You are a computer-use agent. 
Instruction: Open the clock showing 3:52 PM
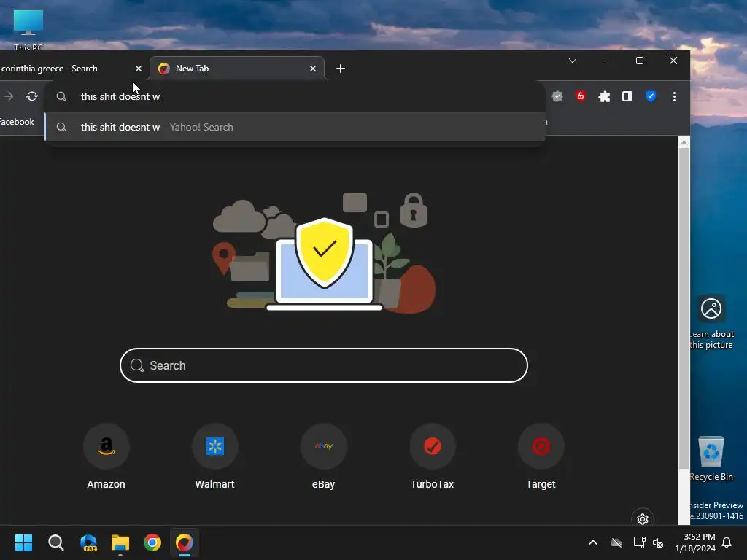tap(695, 542)
